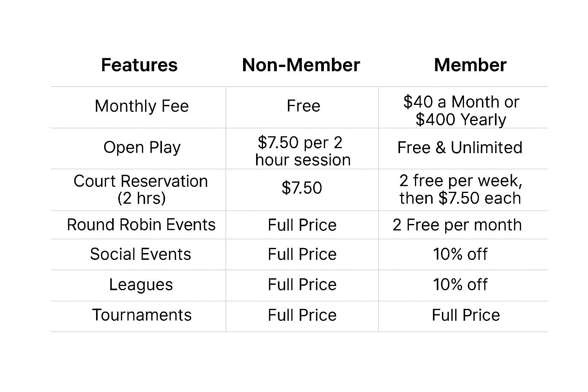Image resolution: width=588 pixels, height=392 pixels.
Task: Click the Non-Member "Full Price" for Tournaments
Action: click(x=302, y=315)
